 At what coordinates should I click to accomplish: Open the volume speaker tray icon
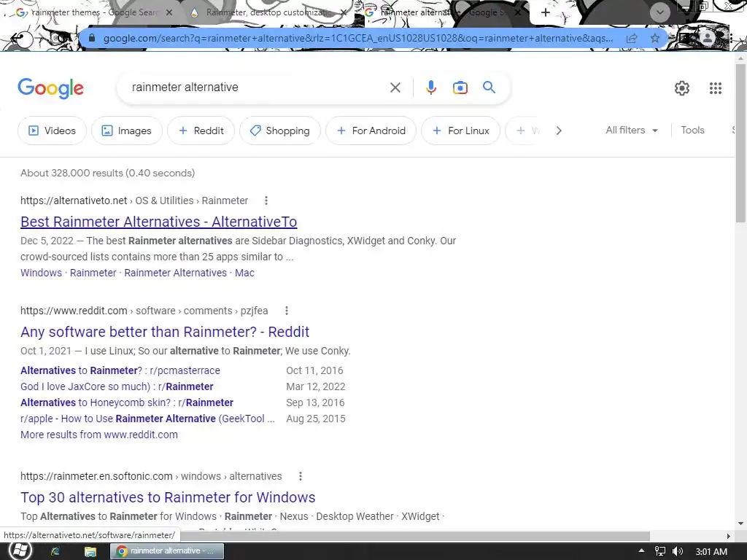[x=677, y=551]
